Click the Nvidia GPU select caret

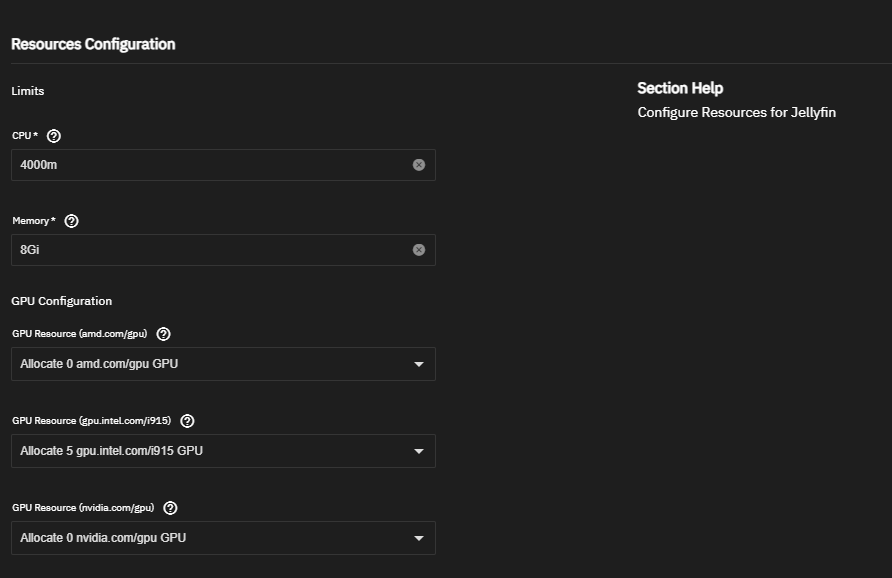pos(419,539)
